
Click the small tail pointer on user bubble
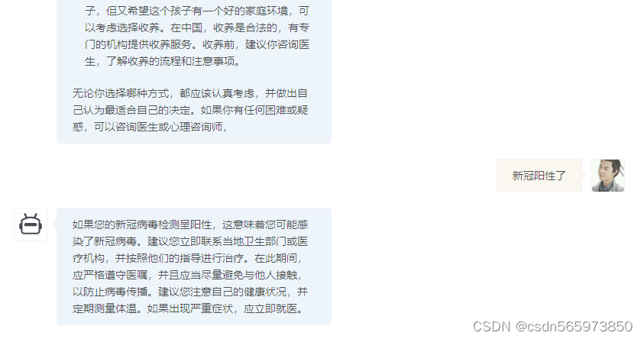point(584,176)
